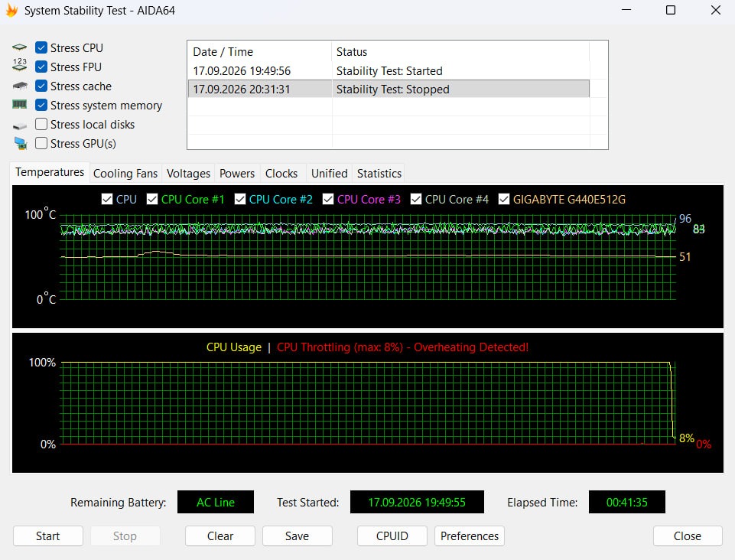Click the cache chip icon beside Stress cache
The width and height of the screenshot is (735, 560).
(20, 86)
